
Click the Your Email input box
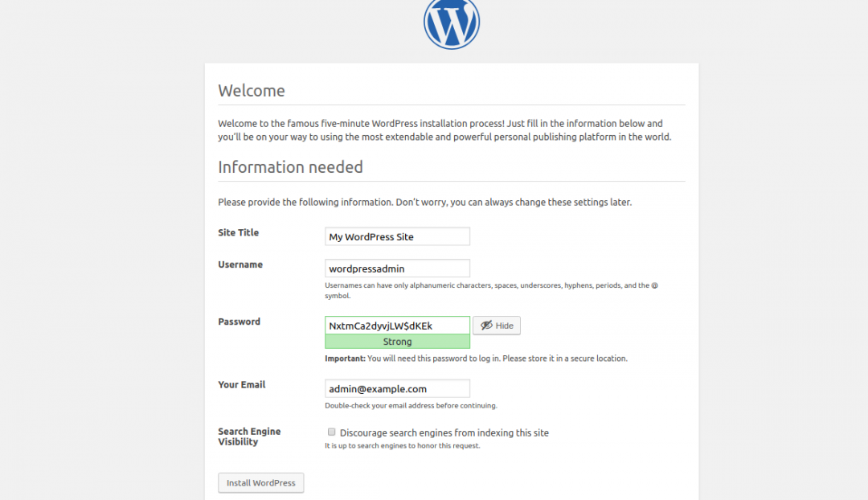point(397,389)
